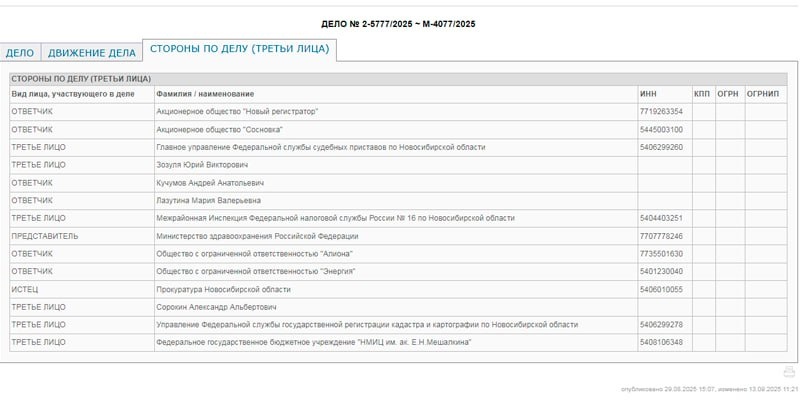Click INN value 5445003100
This screenshot has width=800, height=400.
[661, 130]
